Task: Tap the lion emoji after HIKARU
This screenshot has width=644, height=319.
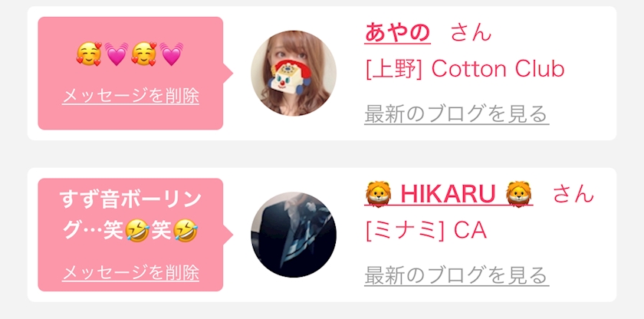Action: [519, 194]
